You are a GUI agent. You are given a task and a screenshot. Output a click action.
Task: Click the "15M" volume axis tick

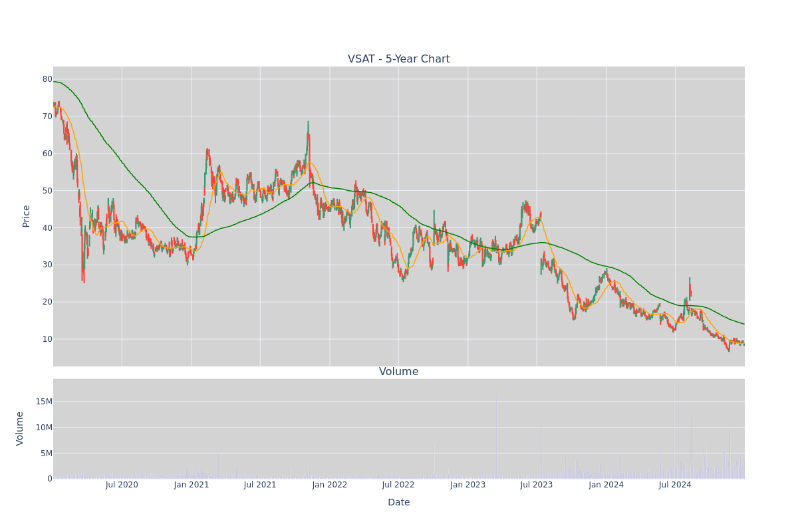[44, 402]
